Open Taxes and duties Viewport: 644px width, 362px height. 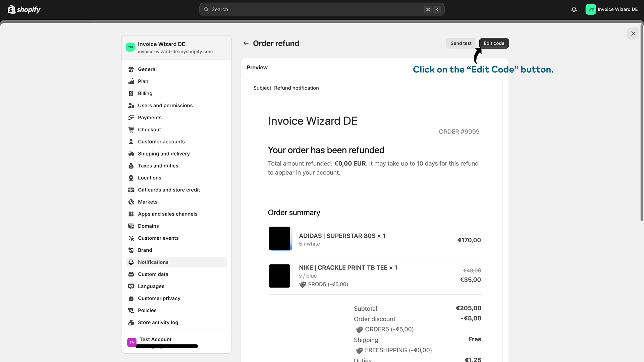pyautogui.click(x=176, y=166)
